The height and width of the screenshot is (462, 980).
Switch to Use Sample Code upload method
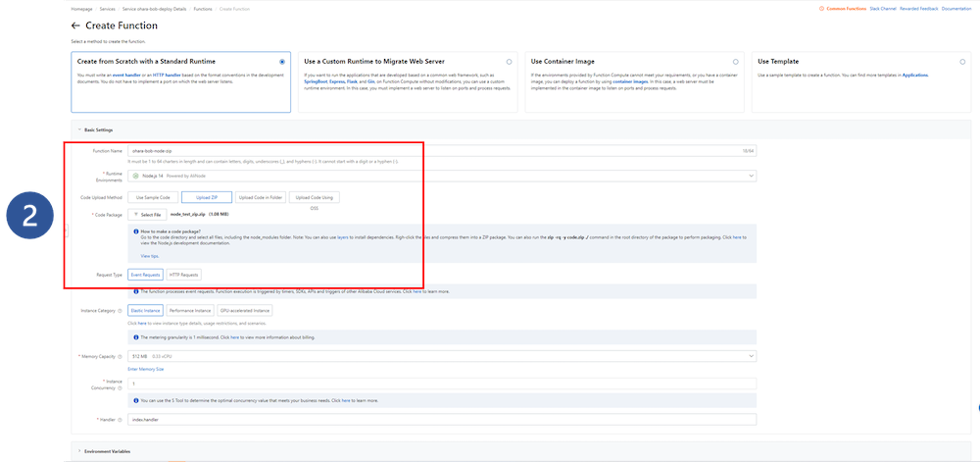pyautogui.click(x=152, y=197)
